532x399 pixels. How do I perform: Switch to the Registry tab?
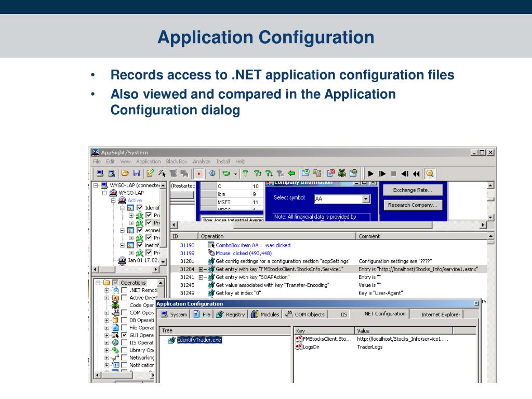(231, 314)
